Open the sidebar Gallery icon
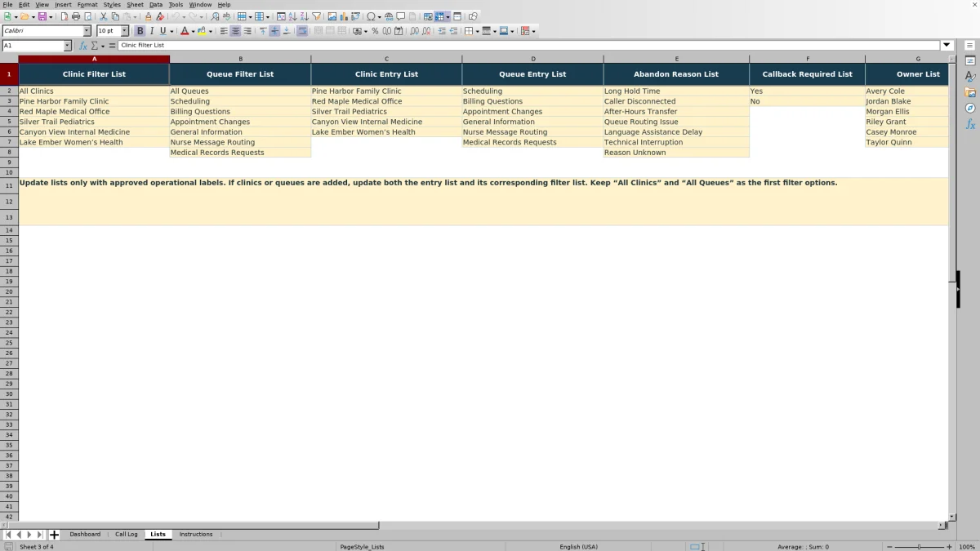Viewport: 980px width, 551px height. point(970,92)
